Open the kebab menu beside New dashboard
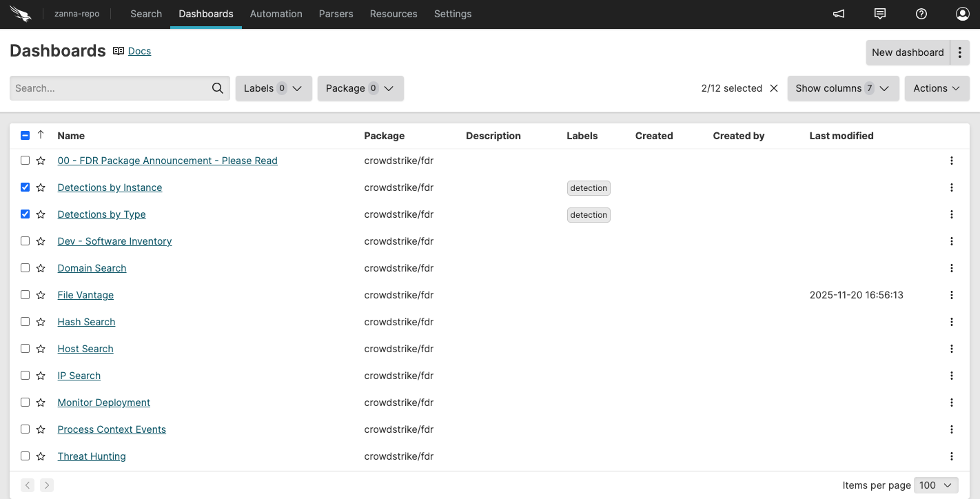Screen dimensions: 980x499 click(960, 52)
